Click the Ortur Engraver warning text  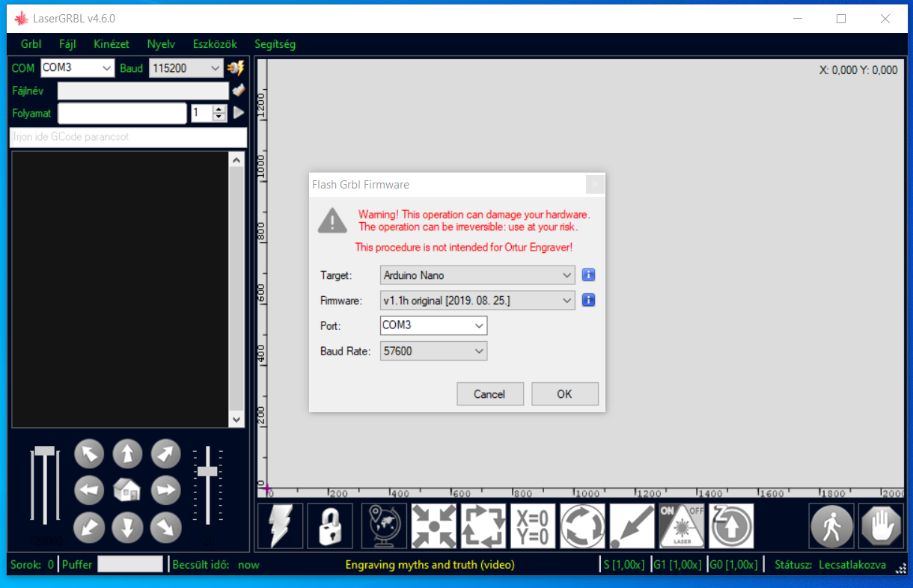click(x=464, y=247)
